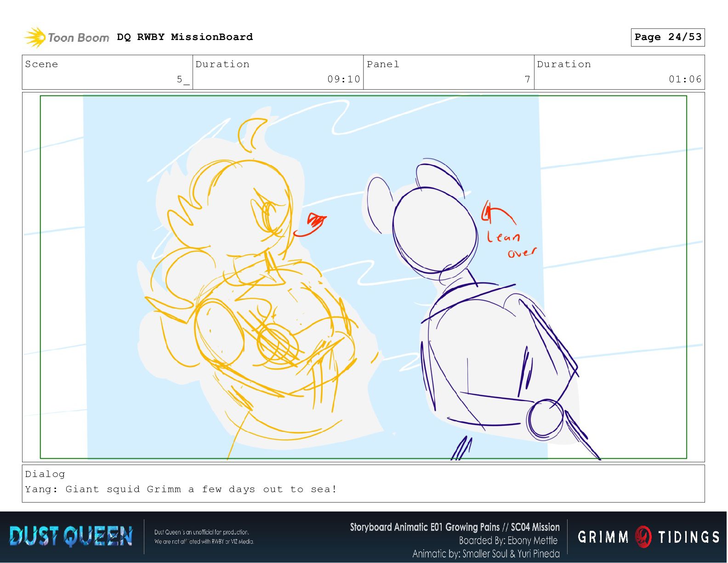Viewport: 728px width, 563px height.
Task: Select the scene duration '09:10'
Action: pyautogui.click(x=344, y=79)
